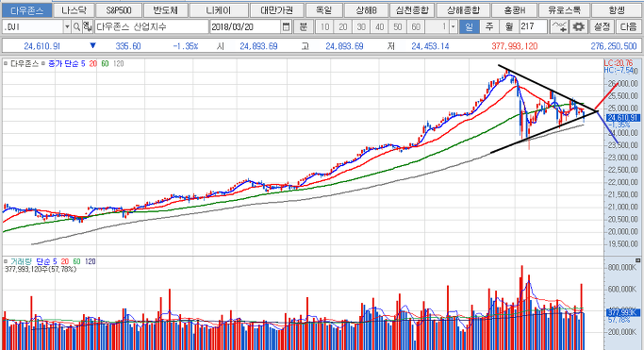Open the chart settings gear icon
The width and height of the screenshot is (644, 350).
tap(578, 27)
